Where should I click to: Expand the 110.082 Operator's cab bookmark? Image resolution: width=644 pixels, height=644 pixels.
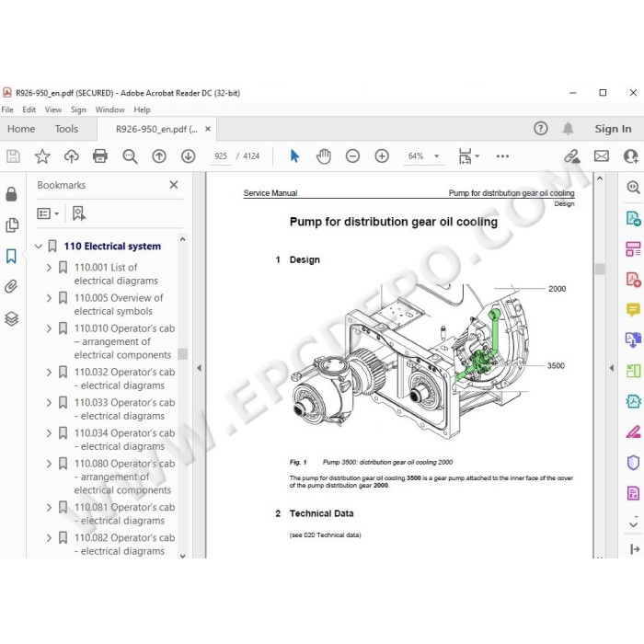tap(49, 538)
